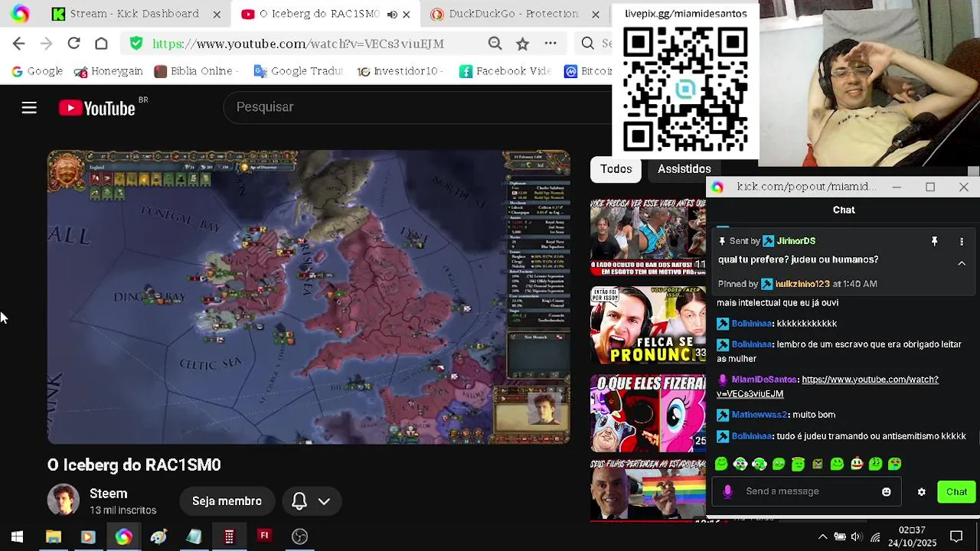Click the purple microphone icon in chat input
Viewport: 980px width, 551px height.
[x=727, y=491]
